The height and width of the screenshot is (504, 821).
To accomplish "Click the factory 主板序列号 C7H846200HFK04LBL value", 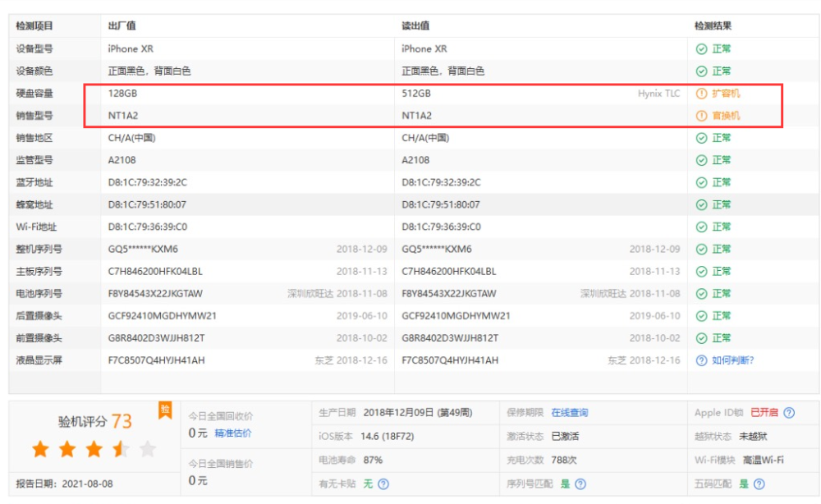I will point(155,272).
